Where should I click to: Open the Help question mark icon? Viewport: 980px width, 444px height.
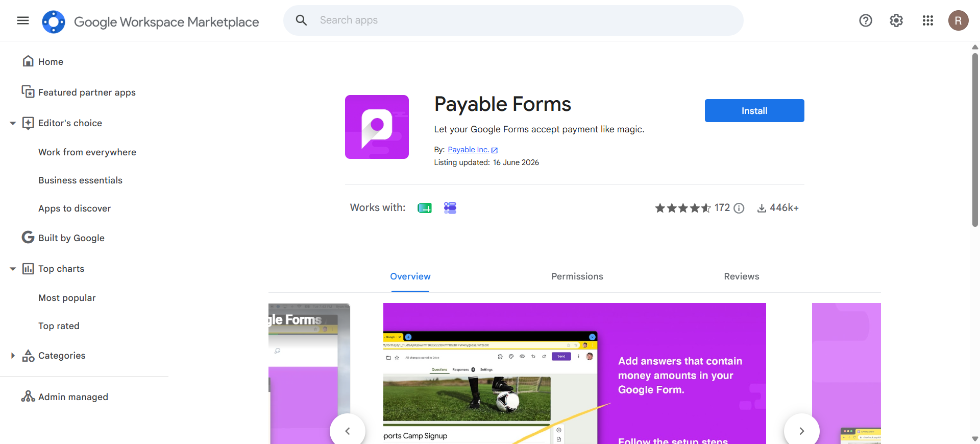(866, 20)
